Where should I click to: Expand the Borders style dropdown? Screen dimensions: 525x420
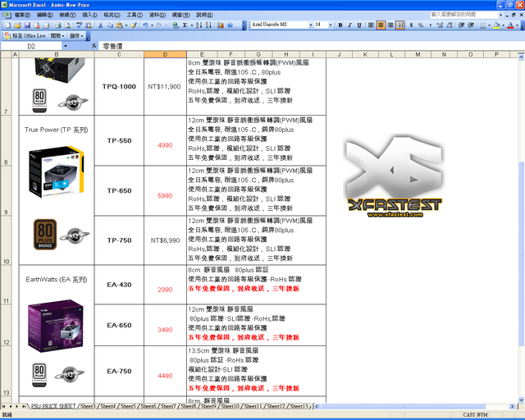(x=489, y=25)
